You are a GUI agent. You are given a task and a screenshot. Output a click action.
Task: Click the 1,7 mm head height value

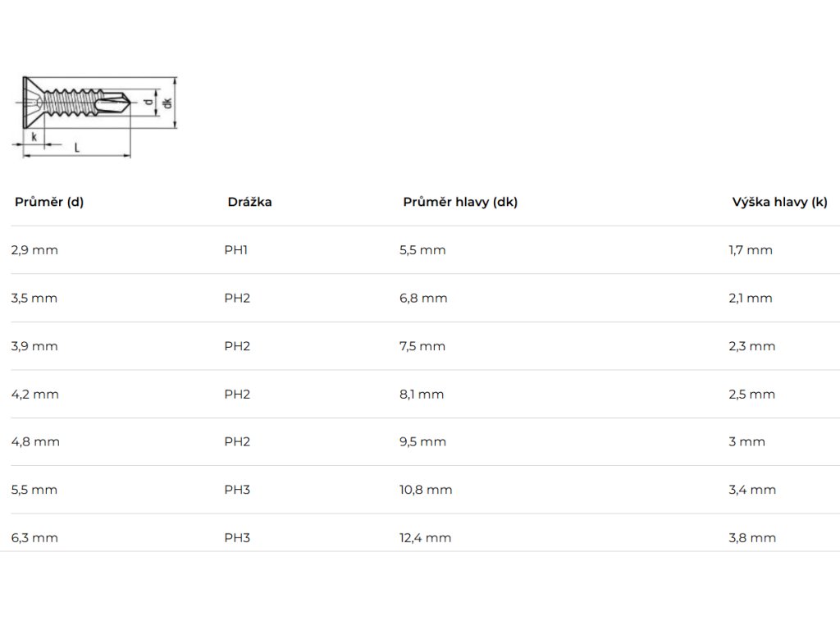click(751, 250)
